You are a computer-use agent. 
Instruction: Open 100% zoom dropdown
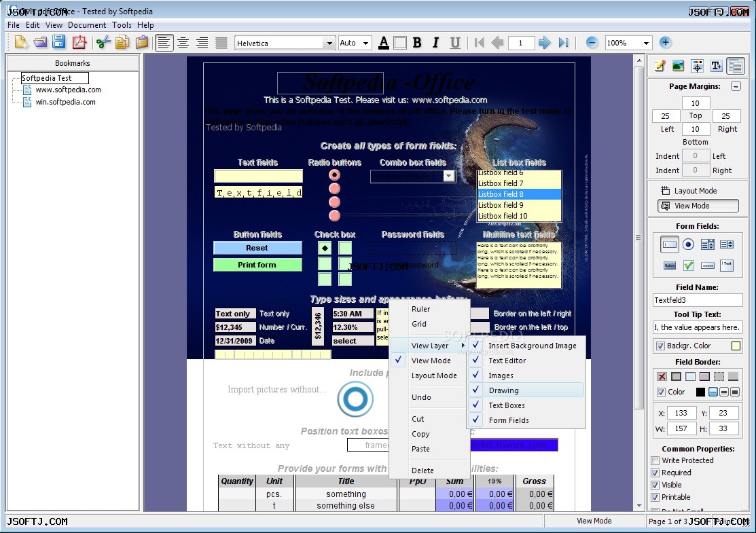tap(646, 43)
